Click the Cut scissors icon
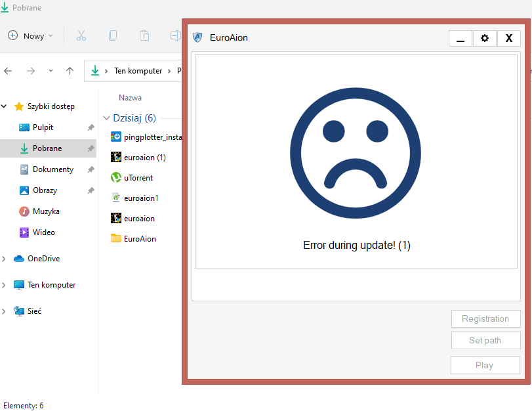This screenshot has width=532, height=411. pyautogui.click(x=81, y=35)
